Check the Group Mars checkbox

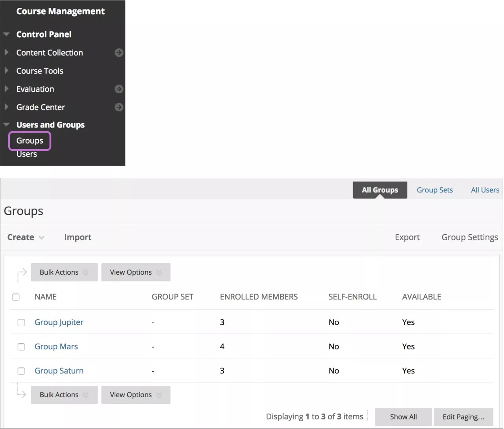click(x=21, y=347)
